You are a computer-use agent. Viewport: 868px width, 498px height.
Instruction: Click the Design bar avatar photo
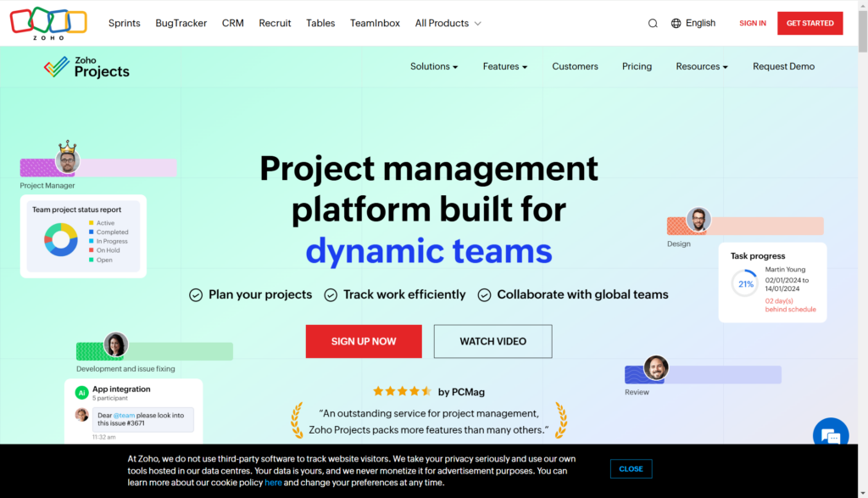click(698, 220)
